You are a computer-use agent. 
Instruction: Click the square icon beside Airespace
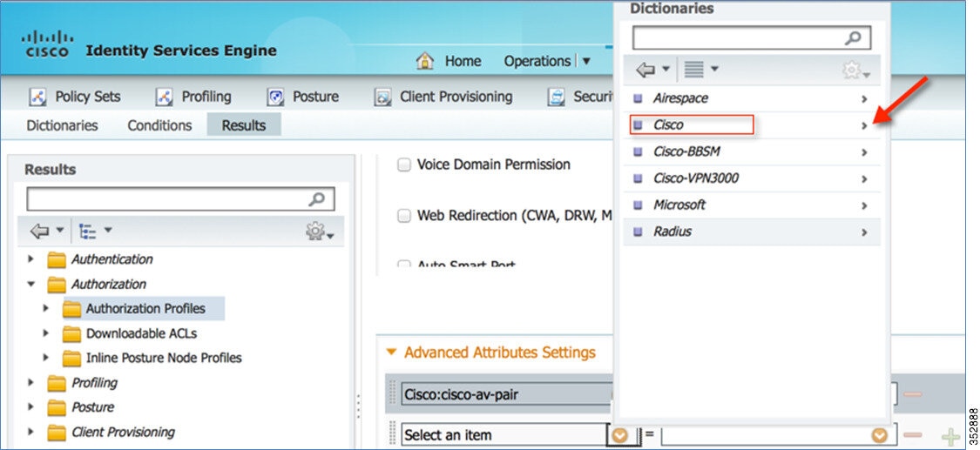click(x=638, y=98)
